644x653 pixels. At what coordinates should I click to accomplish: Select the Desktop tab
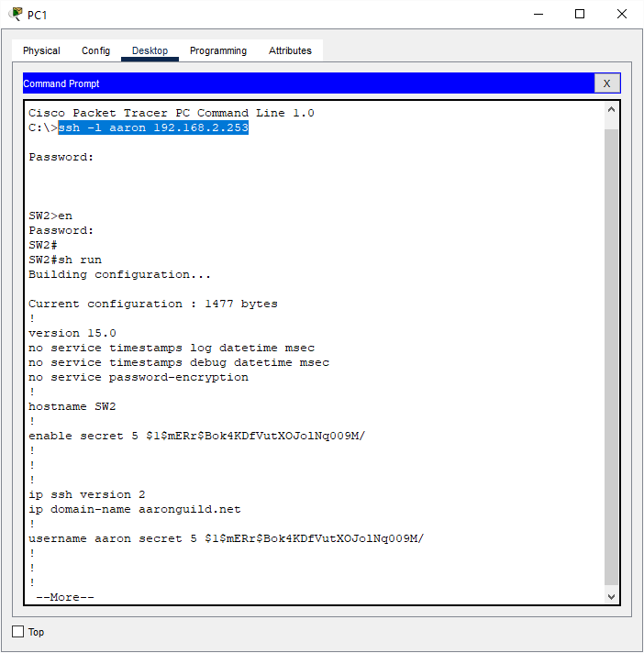tap(150, 50)
